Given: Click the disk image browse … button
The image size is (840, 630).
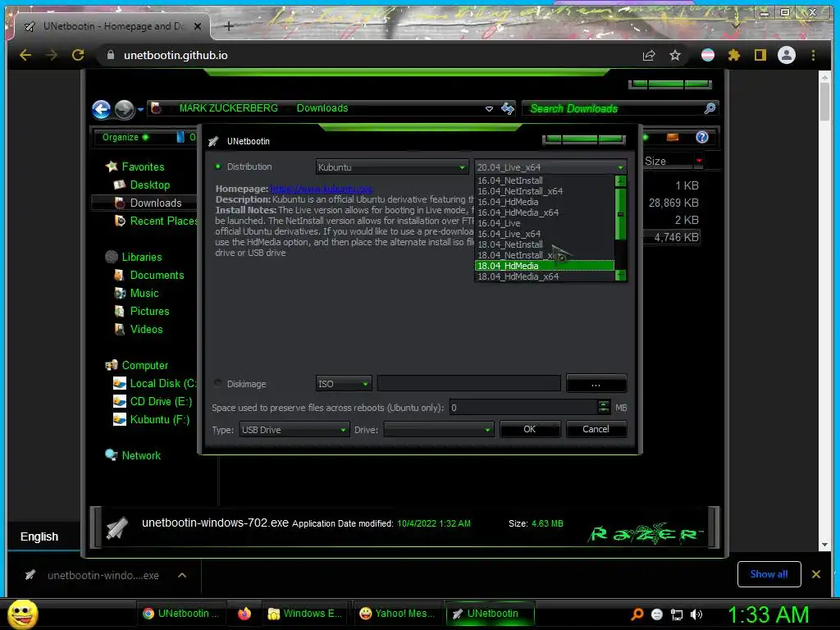Looking at the screenshot, I should click(x=596, y=384).
